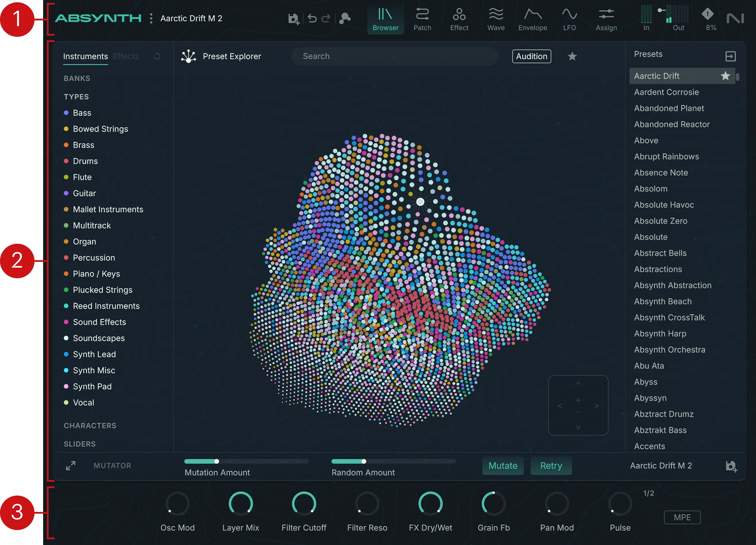Open the Browser page
The width and height of the screenshot is (756, 545).
(x=385, y=19)
